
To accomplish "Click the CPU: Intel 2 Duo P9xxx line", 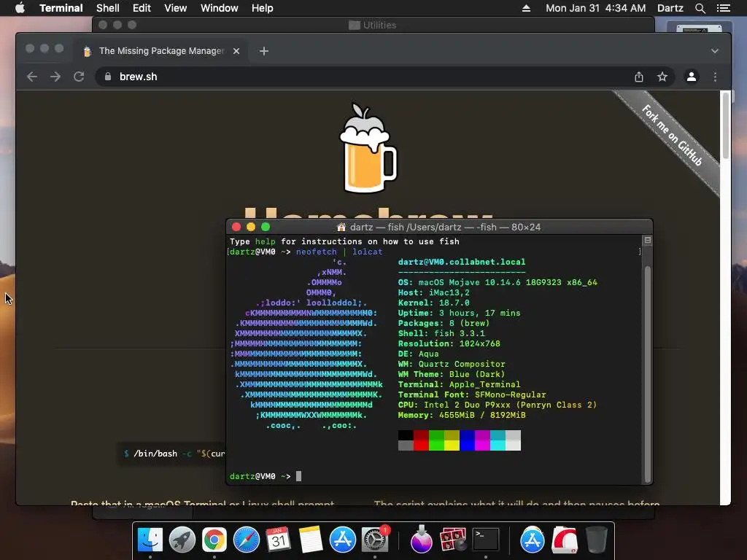I will coord(498,405).
